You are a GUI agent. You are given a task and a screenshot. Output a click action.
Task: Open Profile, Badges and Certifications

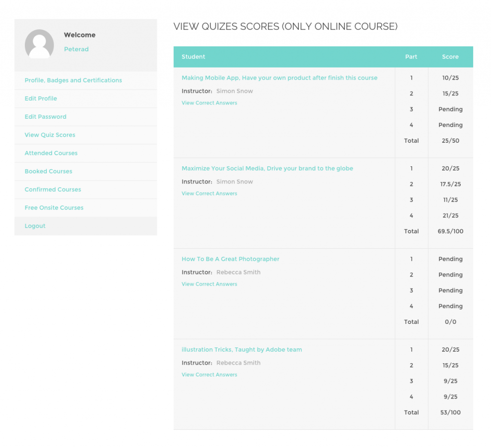pyautogui.click(x=73, y=80)
